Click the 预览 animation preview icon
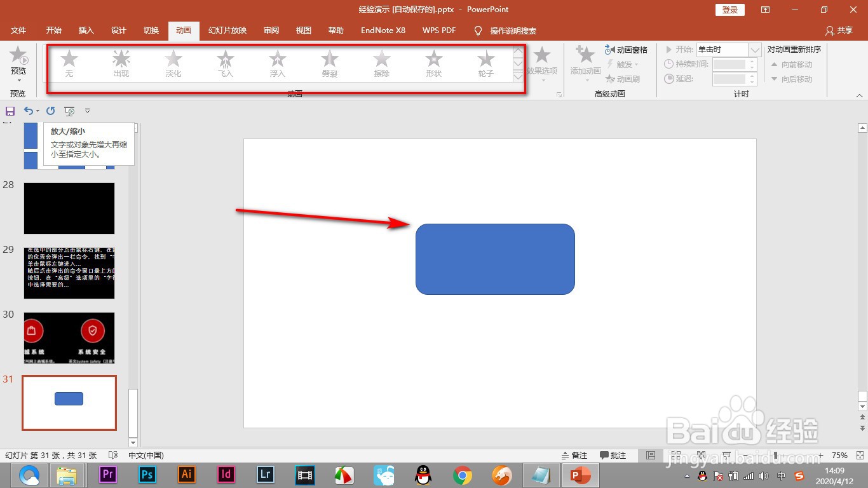868x488 pixels. tap(18, 55)
